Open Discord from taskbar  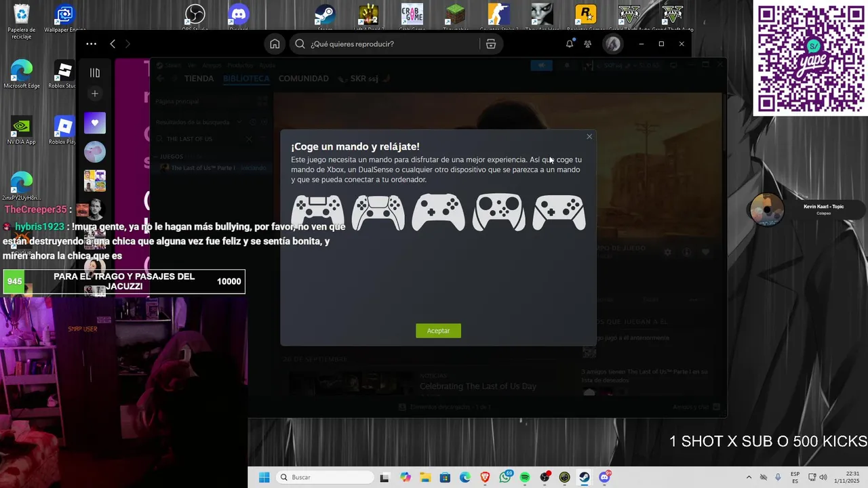[x=604, y=477]
